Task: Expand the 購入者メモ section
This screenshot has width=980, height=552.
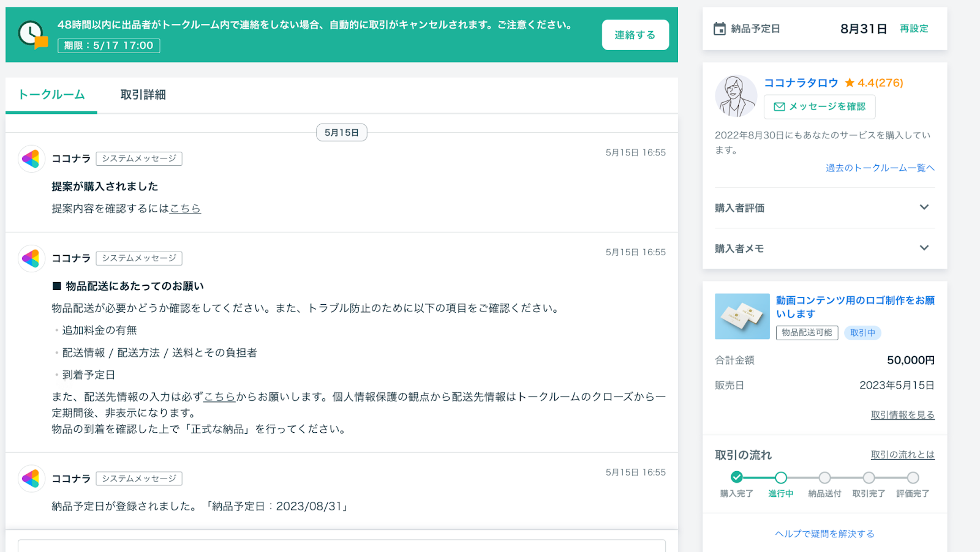Action: [x=924, y=248]
